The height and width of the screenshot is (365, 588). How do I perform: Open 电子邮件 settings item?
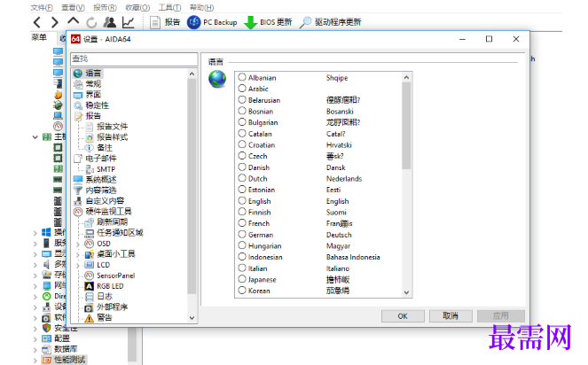95,159
